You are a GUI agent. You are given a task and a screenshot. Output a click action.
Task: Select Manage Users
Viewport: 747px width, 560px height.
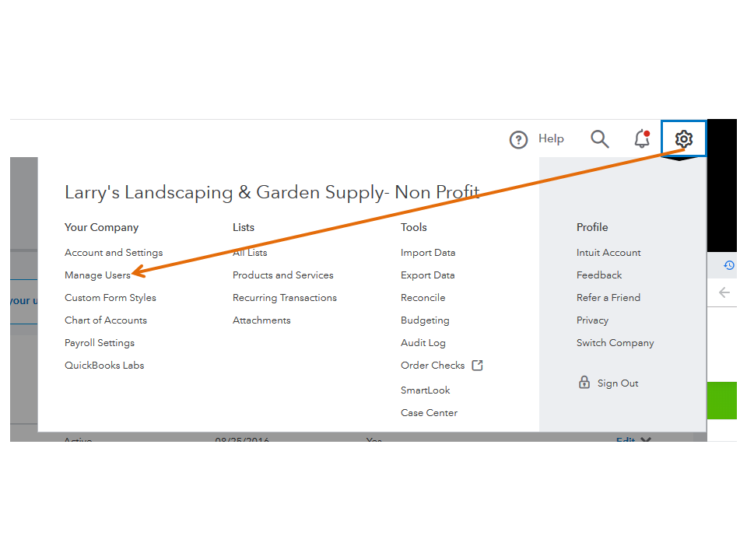click(98, 275)
